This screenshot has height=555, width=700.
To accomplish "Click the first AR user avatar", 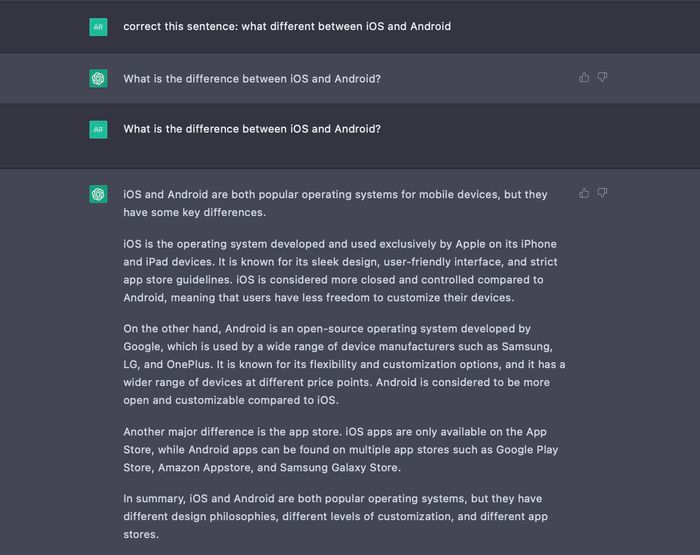I will tap(98, 27).
